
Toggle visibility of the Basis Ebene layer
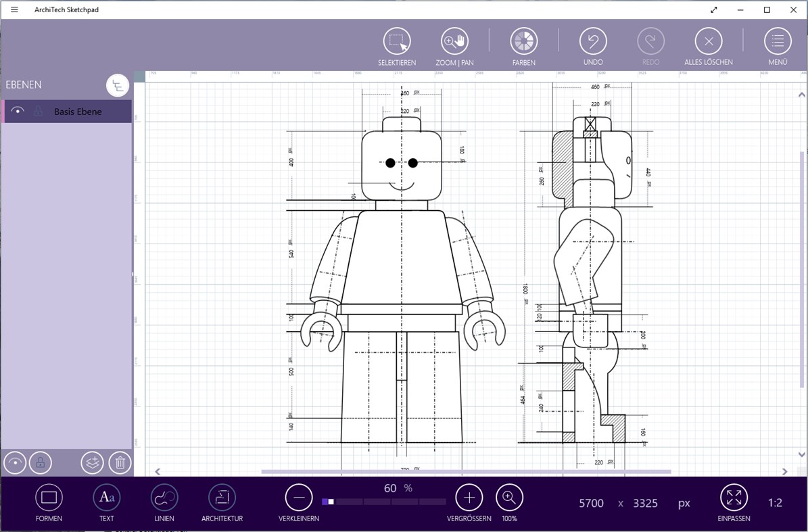(16, 111)
